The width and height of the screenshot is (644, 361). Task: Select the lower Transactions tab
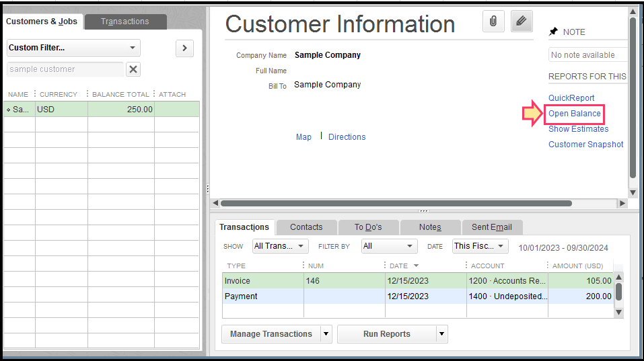[x=244, y=227]
